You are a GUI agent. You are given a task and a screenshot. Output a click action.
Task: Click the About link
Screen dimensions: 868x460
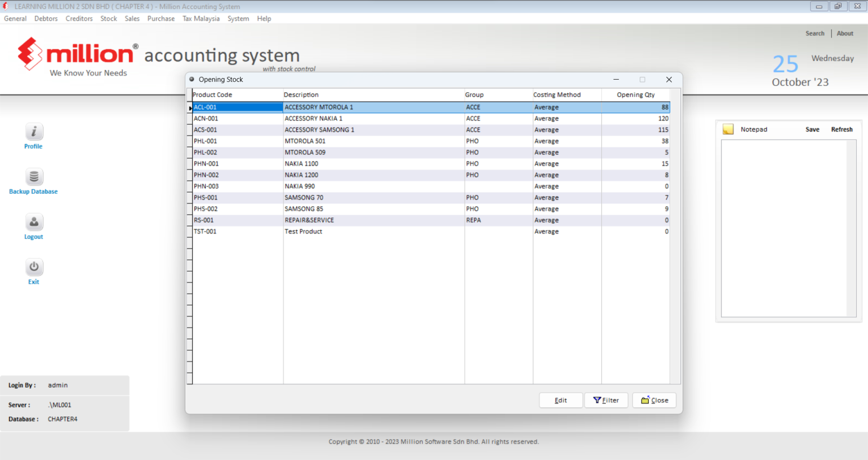845,33
